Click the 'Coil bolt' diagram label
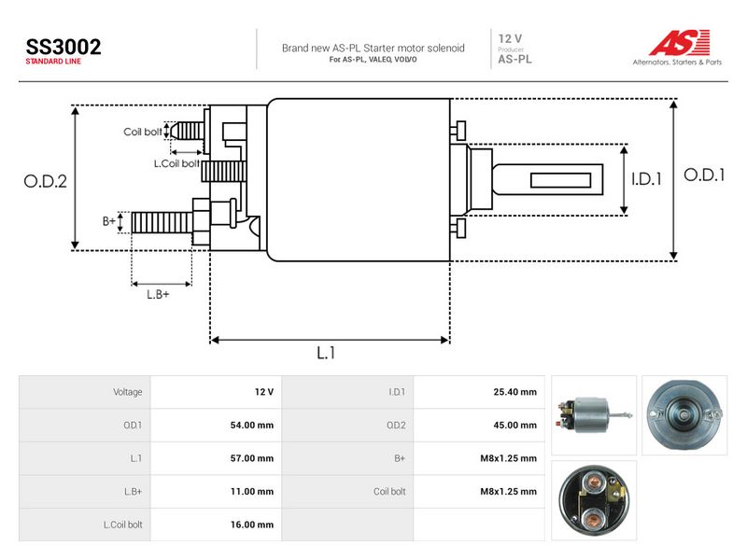The width and height of the screenshot is (747, 560). click(143, 132)
